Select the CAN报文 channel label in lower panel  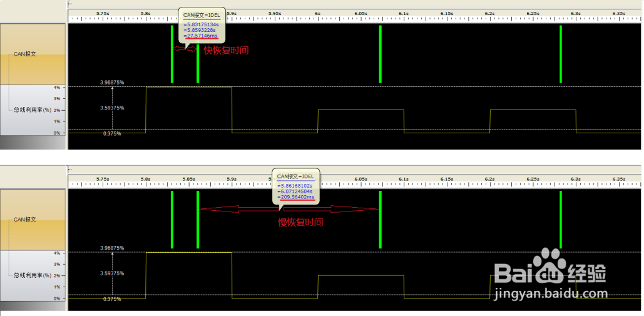pos(24,220)
